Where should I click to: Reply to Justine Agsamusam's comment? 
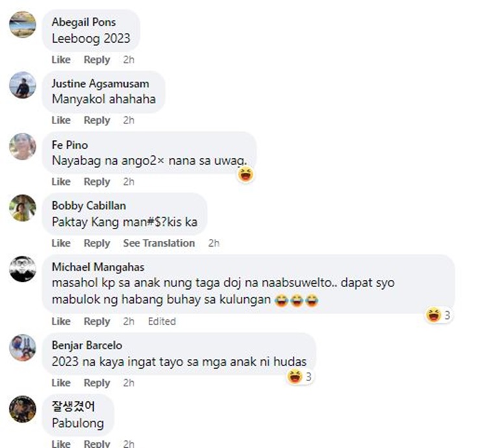pos(97,120)
